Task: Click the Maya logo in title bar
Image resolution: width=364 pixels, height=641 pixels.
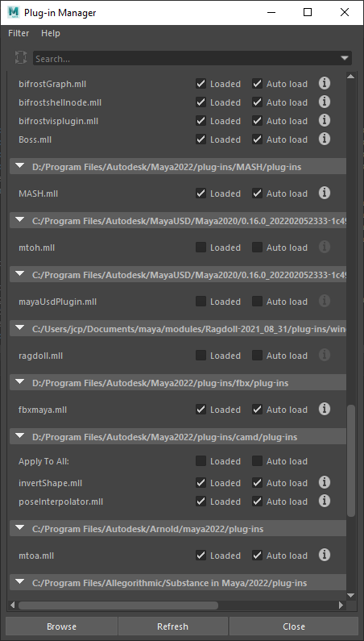Action: [14, 12]
